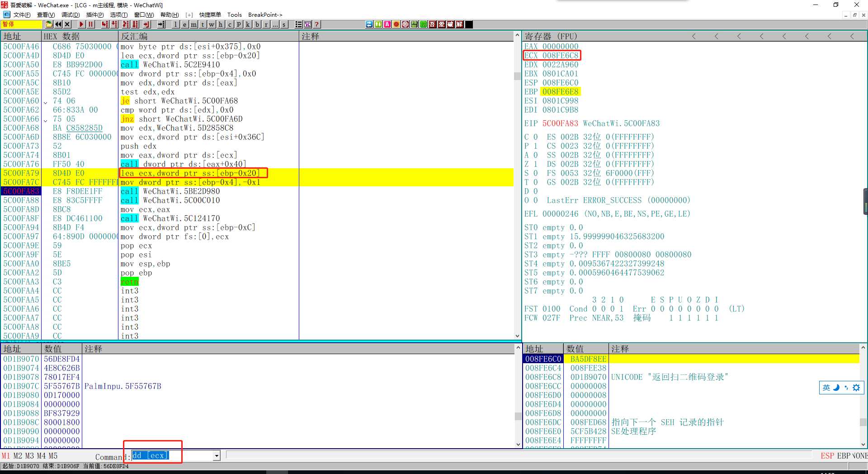Screen dimensions: 868x474
Task: Show Windows list via 'w' button
Action: click(212, 24)
